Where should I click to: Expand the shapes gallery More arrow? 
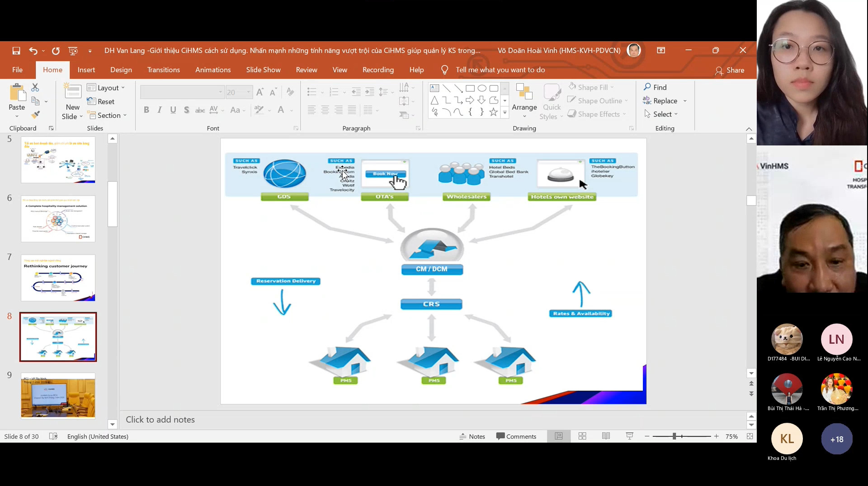505,112
